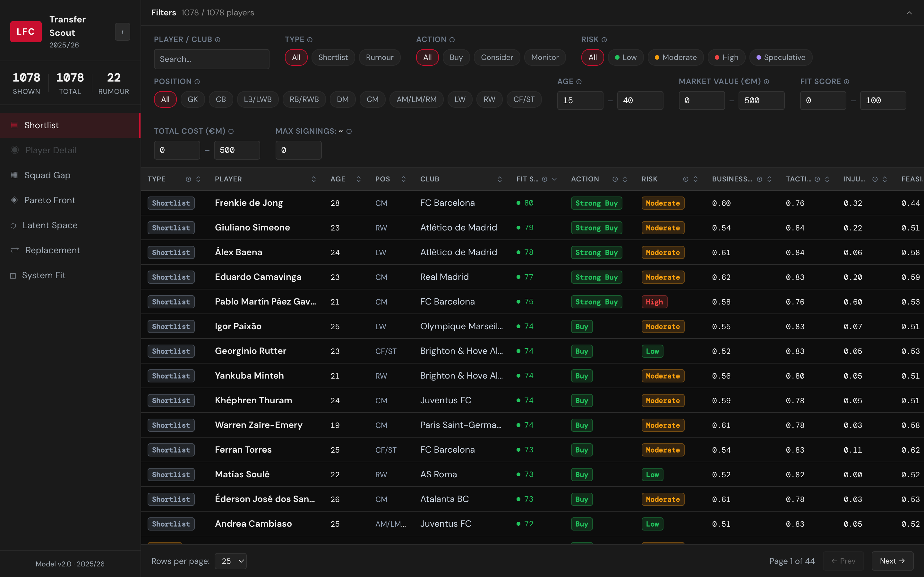Open the Rows per page dropdown
Image resolution: width=924 pixels, height=577 pixels.
pyautogui.click(x=231, y=561)
